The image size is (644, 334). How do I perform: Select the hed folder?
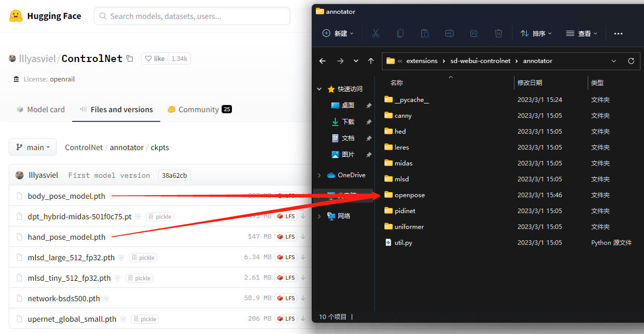[x=395, y=131]
